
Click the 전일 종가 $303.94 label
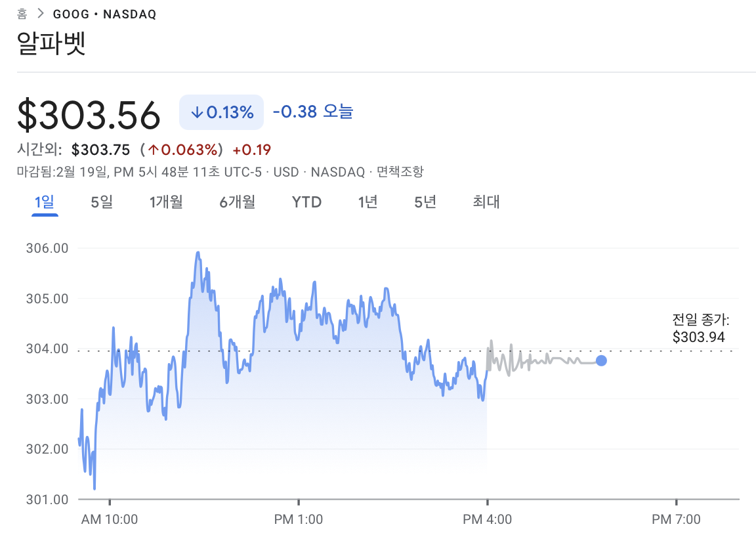click(x=701, y=329)
